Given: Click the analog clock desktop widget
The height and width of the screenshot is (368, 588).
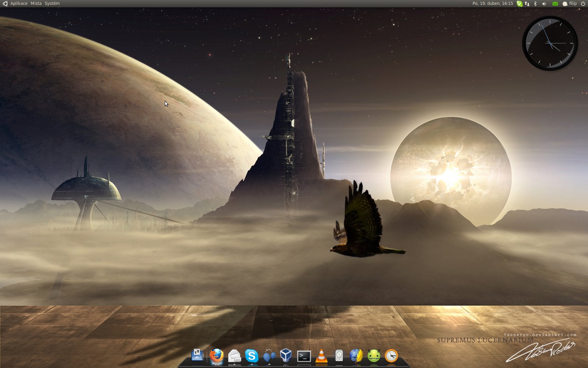Looking at the screenshot, I should 550,43.
